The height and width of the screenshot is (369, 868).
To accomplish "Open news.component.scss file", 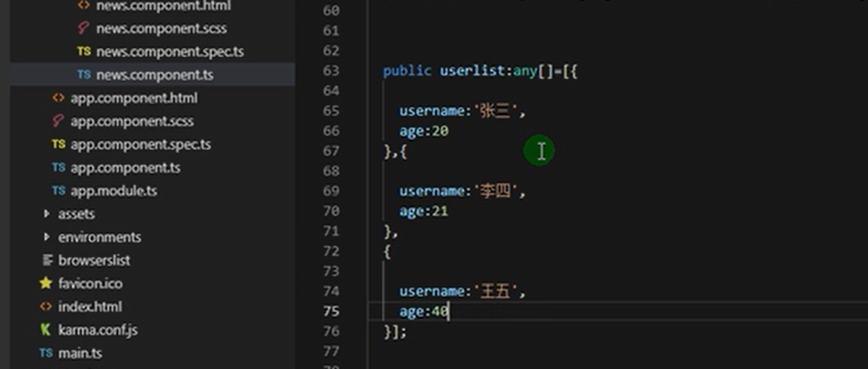I will coord(161,28).
